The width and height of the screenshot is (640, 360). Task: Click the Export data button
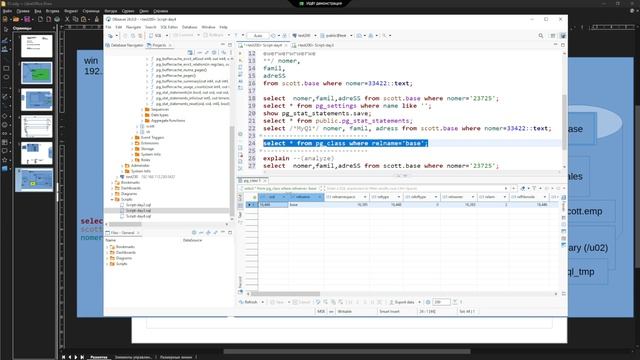[x=402, y=302]
